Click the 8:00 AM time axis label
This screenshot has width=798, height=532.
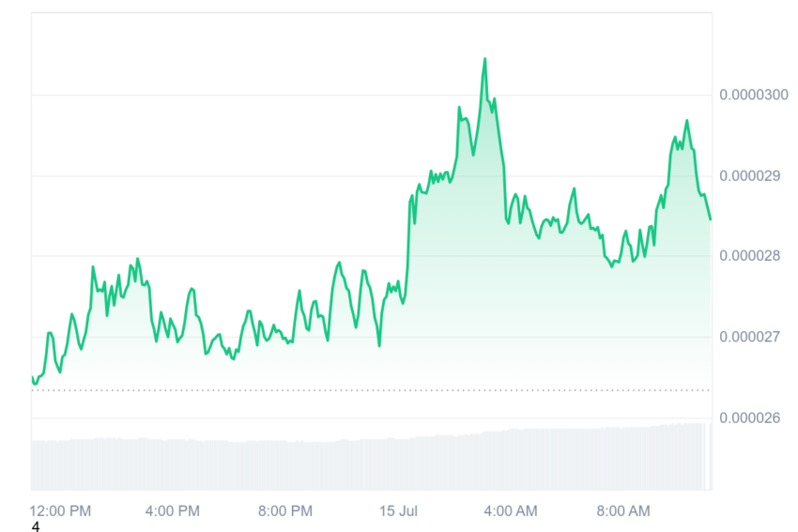point(623,510)
